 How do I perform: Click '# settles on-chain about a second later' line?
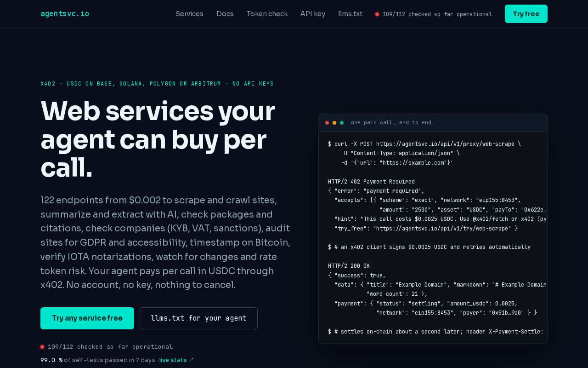pos(436,332)
